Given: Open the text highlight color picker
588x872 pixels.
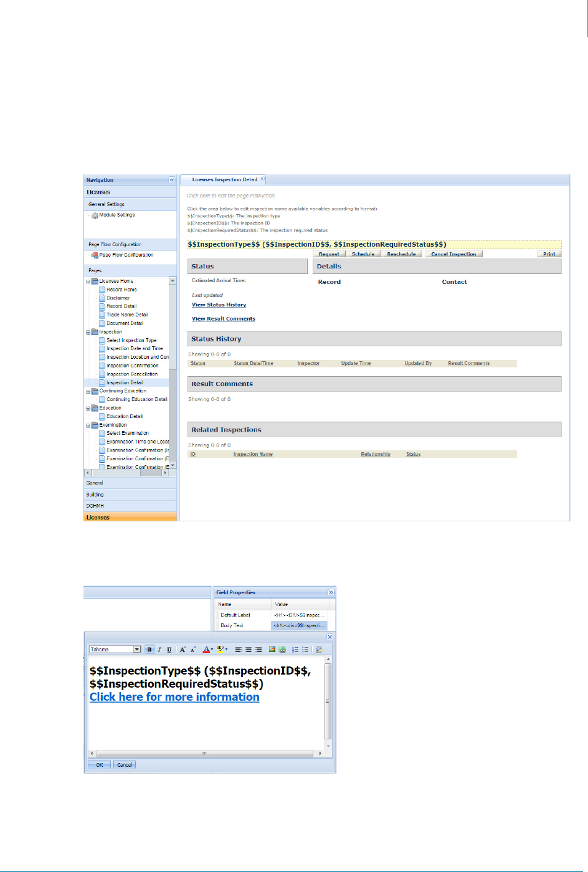Looking at the screenshot, I should point(222,649).
